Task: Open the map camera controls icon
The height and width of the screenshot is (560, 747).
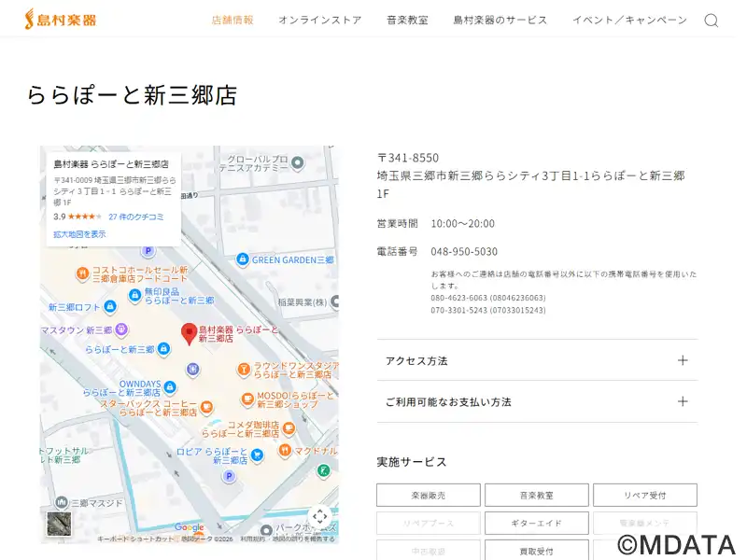Action: [x=319, y=516]
